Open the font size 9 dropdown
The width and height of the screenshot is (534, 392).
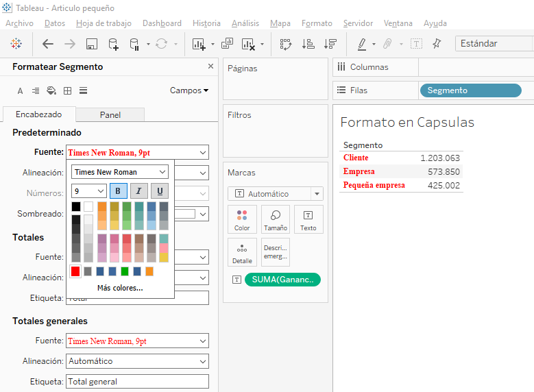(89, 191)
